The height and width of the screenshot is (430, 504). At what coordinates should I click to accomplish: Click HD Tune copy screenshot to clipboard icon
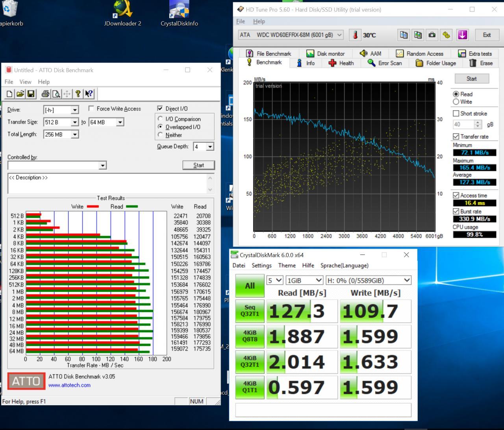pyautogui.click(x=418, y=35)
